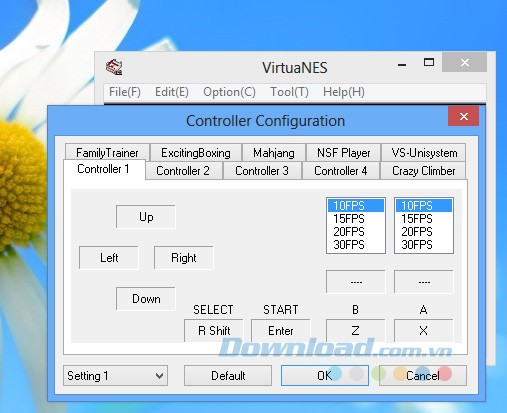Switch to the VS-Unisystem tab
Screen dimensions: 507x413
pos(424,153)
